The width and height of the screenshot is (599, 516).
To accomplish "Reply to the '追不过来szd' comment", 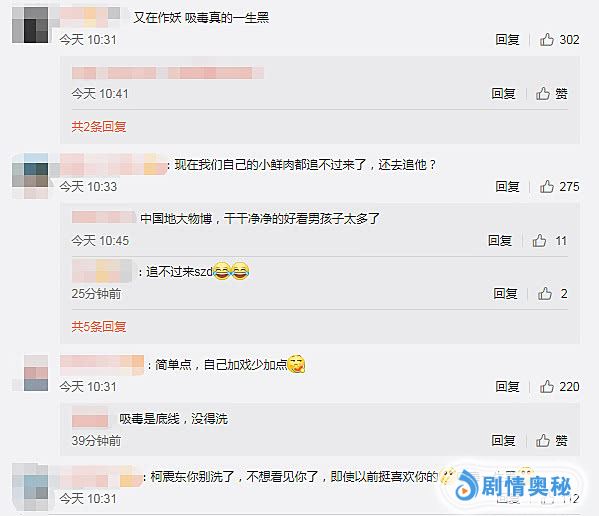I will click(x=505, y=293).
